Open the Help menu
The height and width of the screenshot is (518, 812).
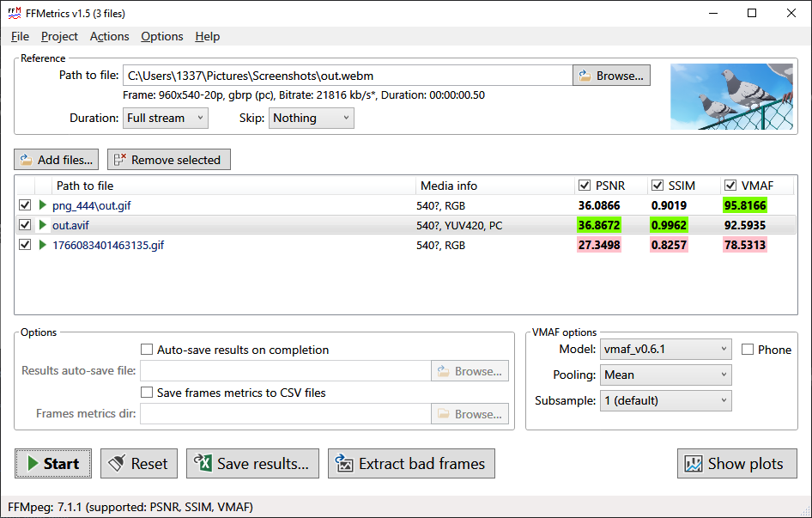(x=208, y=36)
